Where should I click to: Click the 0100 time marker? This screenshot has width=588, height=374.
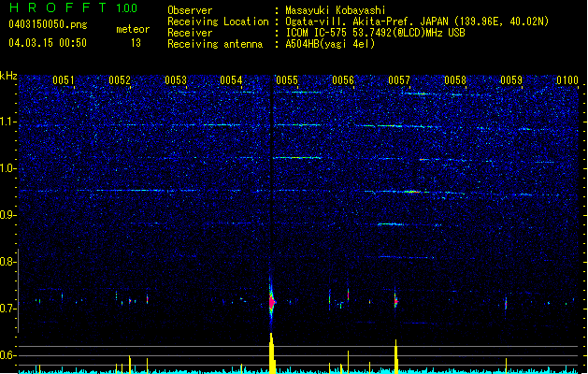click(567, 80)
